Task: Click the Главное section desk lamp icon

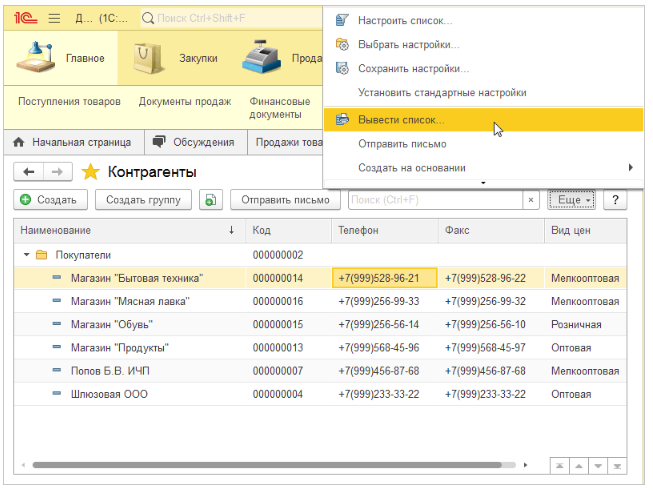Action: tap(36, 57)
